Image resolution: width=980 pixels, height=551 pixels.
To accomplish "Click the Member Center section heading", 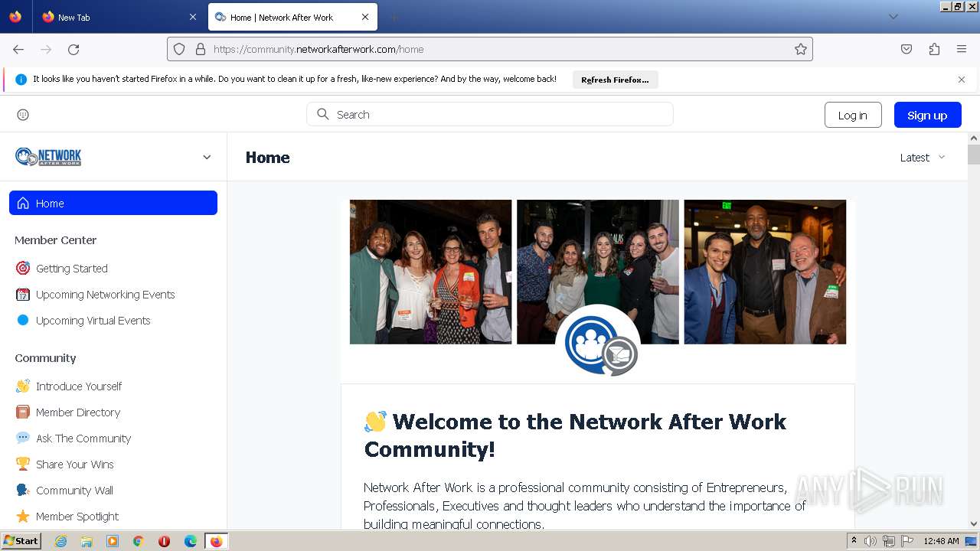I will point(56,240).
